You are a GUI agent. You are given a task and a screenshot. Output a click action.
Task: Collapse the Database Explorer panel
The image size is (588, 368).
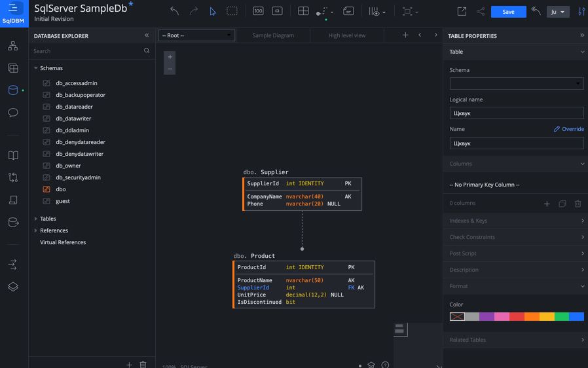tap(147, 35)
